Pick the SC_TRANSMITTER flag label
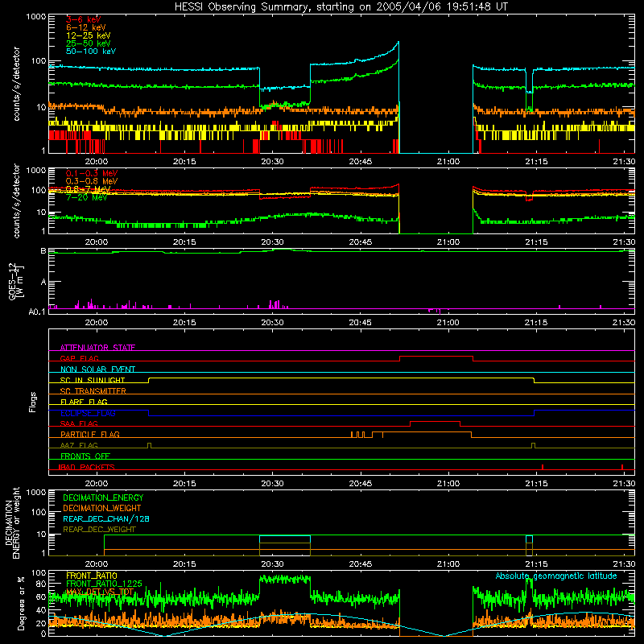 point(93,391)
